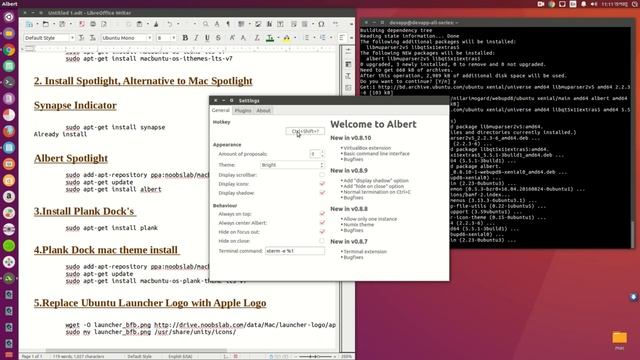The width and height of the screenshot is (640, 360).
Task: Toggle Bold formatting in Writer toolbar
Action: click(185, 38)
